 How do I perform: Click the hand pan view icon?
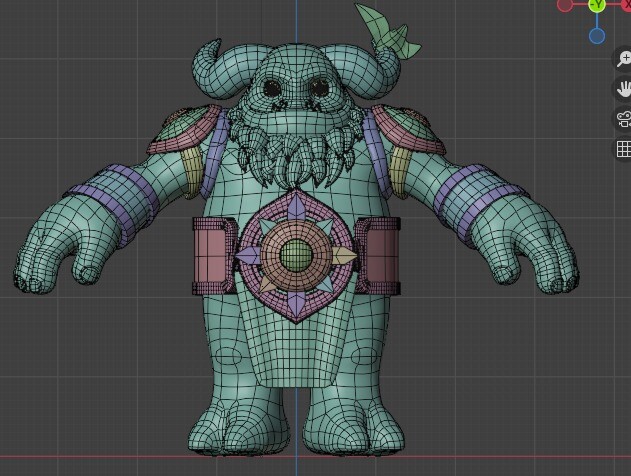623,89
